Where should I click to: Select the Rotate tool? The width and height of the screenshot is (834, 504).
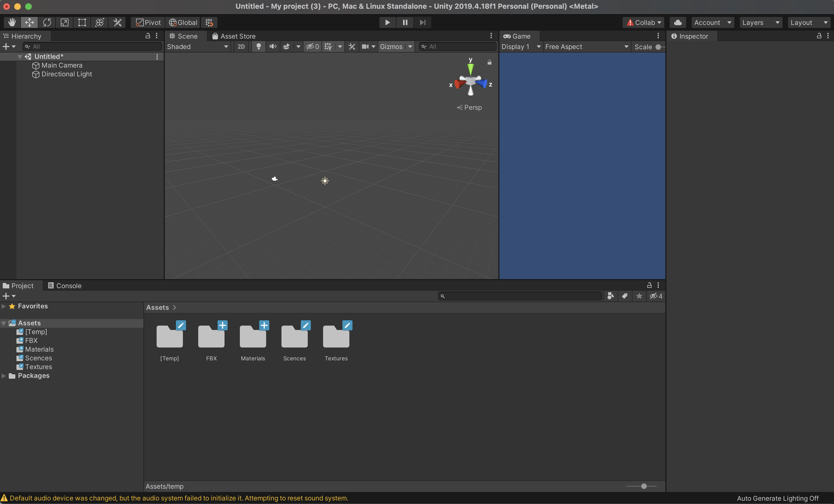pos(47,22)
